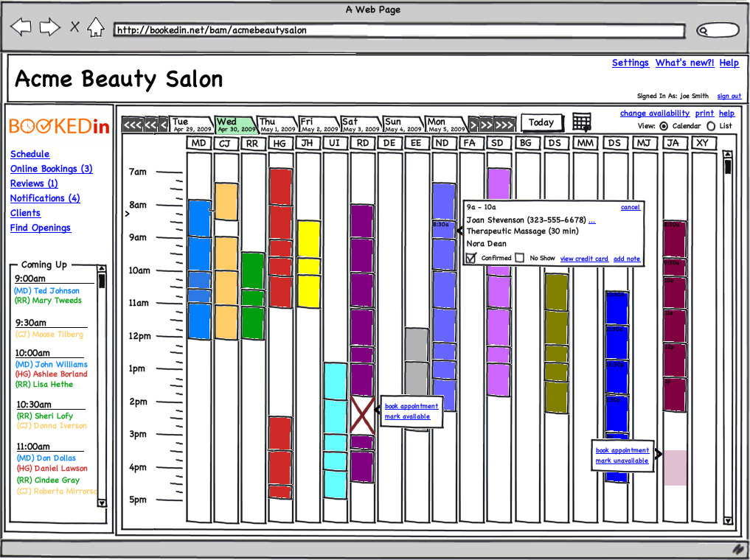The image size is (750, 560).
Task: Click the Coming Up scrollbar down arrow
Action: 102,503
